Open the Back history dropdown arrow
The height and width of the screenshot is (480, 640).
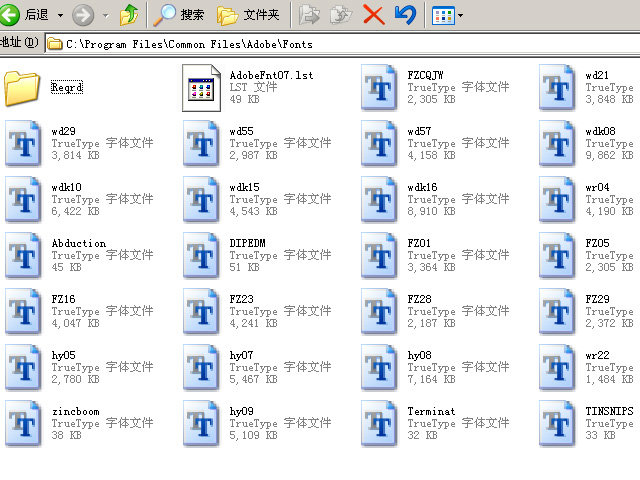tap(60, 16)
